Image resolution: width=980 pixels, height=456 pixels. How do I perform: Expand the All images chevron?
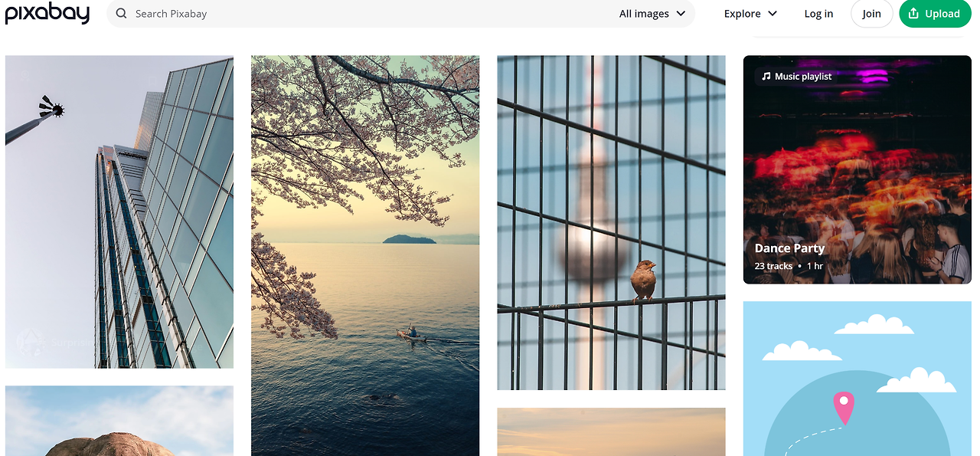(x=681, y=14)
